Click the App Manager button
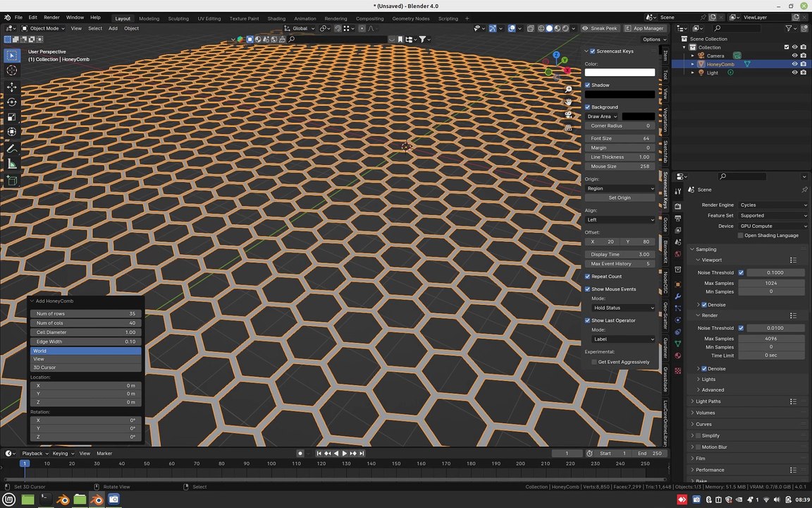Image resolution: width=812 pixels, height=508 pixels. tap(645, 28)
